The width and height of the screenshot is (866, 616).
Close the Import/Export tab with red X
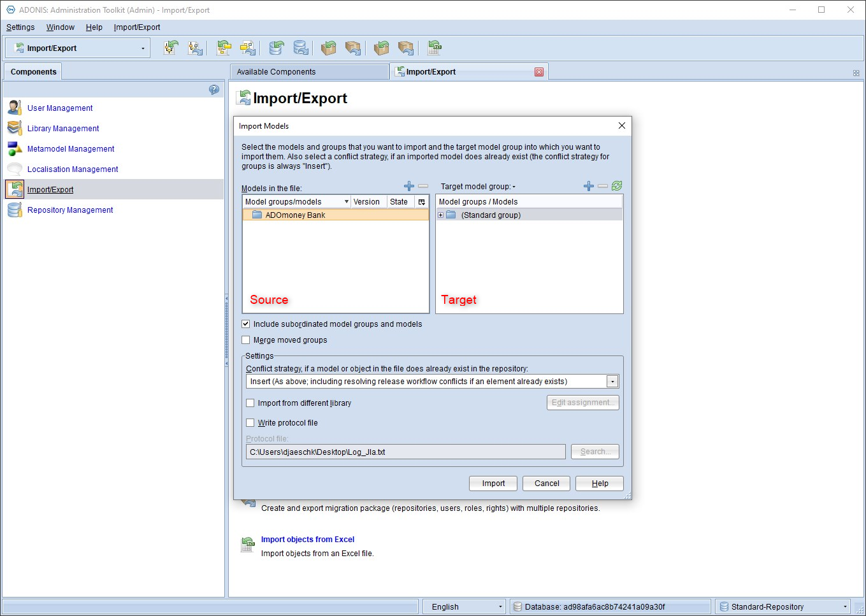(539, 72)
